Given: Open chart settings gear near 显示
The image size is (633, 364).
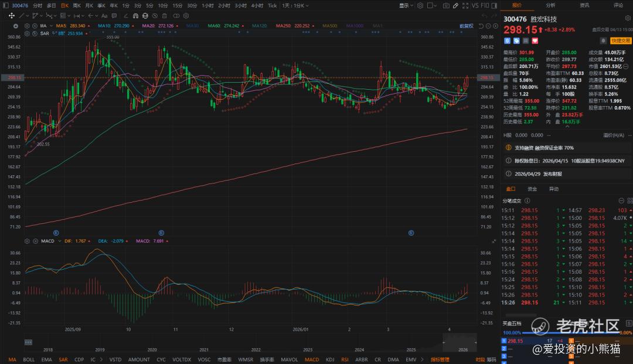Looking at the screenshot, I should (420, 6).
